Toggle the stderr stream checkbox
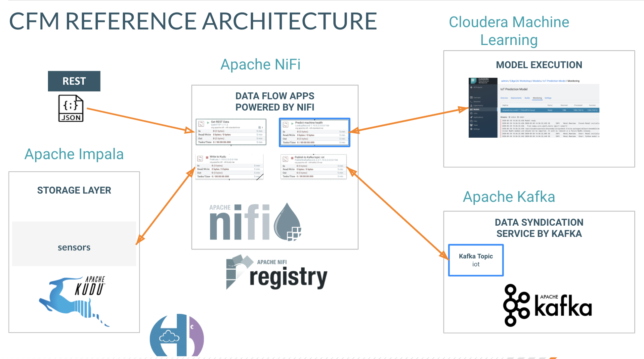Image resolution: width=644 pixels, height=359 pixels. (x=518, y=117)
